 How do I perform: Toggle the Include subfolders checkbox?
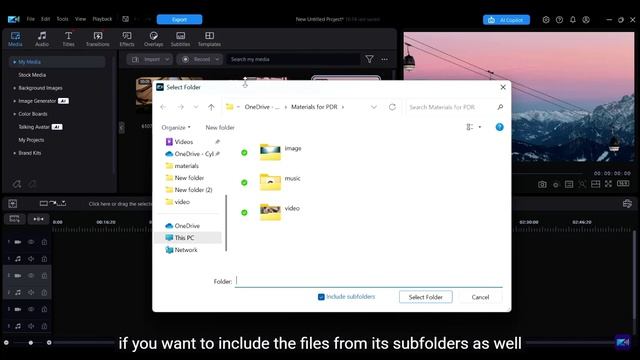click(x=321, y=297)
